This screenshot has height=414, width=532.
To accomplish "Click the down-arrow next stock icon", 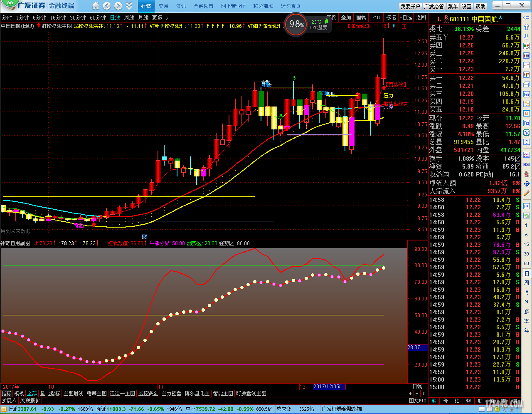I will tap(527, 37).
